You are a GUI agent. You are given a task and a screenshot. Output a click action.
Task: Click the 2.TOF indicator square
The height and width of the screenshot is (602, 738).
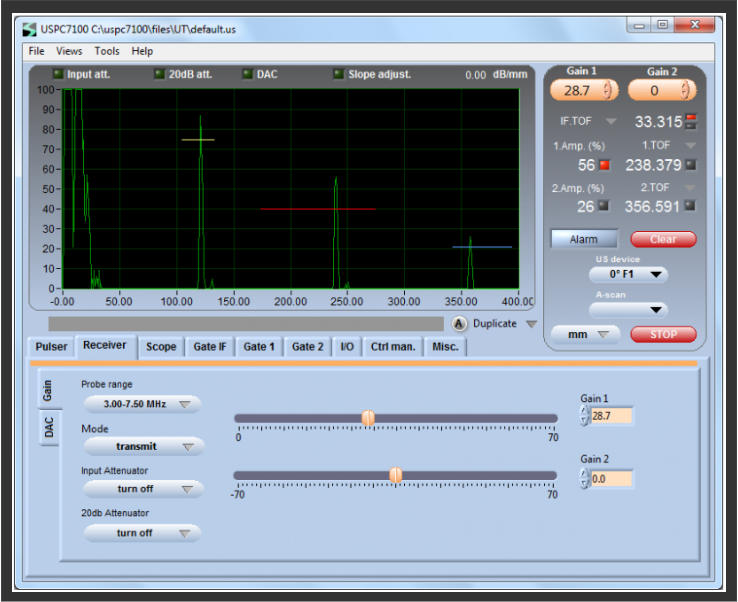pos(690,207)
